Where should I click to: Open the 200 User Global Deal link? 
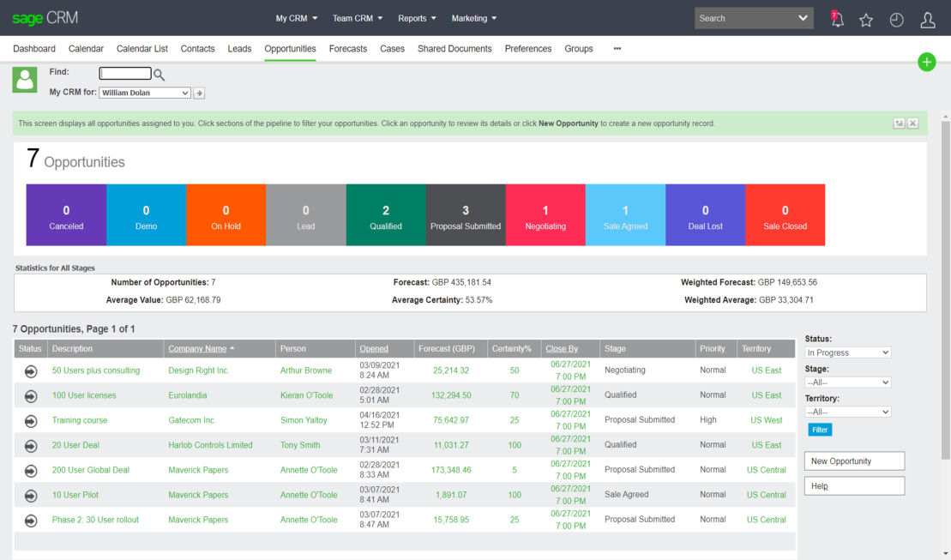(91, 470)
